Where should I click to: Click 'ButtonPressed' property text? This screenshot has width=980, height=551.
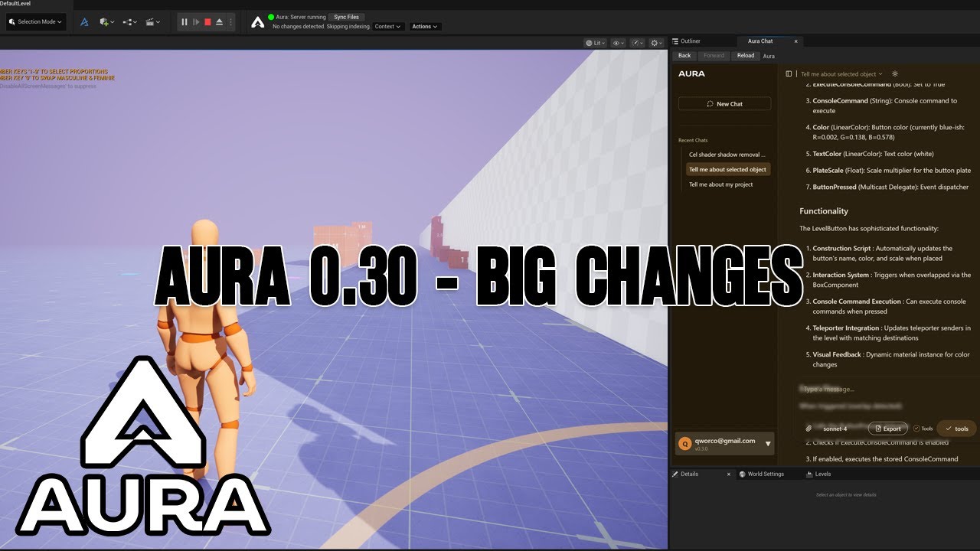(835, 187)
